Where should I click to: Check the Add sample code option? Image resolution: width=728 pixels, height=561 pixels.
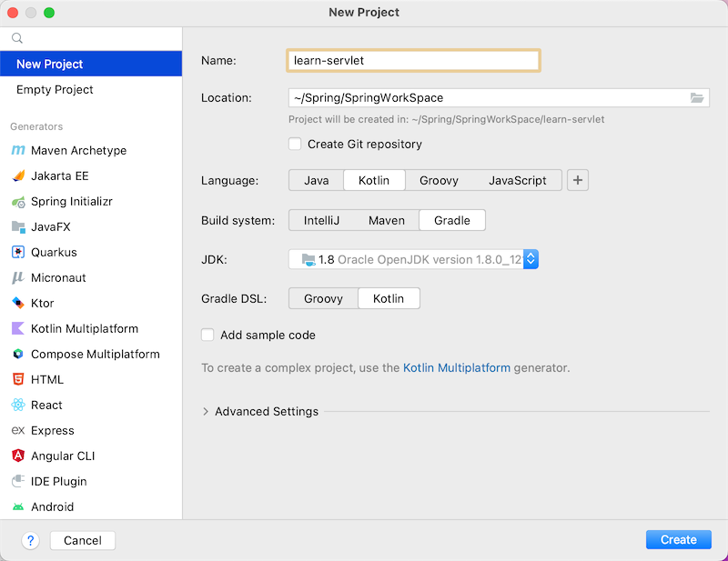click(208, 335)
